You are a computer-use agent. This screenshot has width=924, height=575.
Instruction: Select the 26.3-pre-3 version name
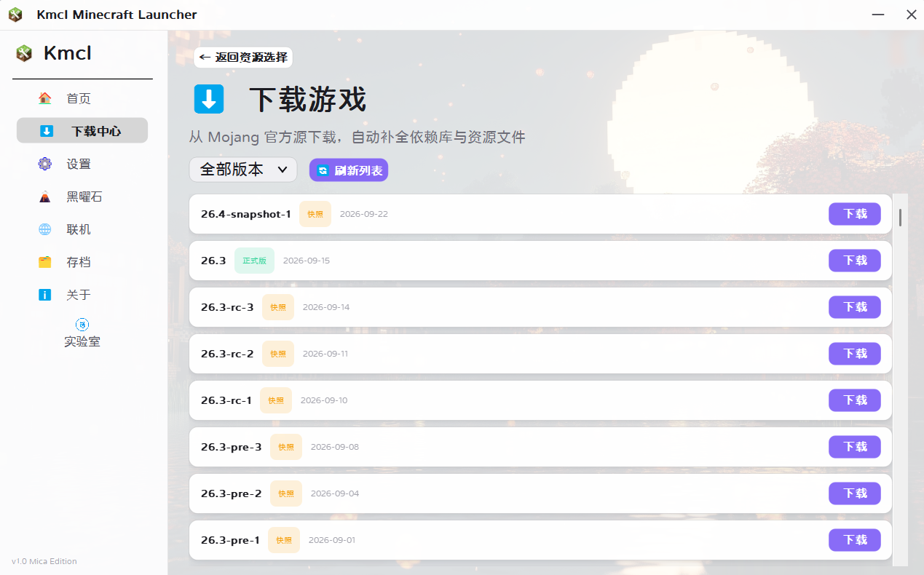232,447
